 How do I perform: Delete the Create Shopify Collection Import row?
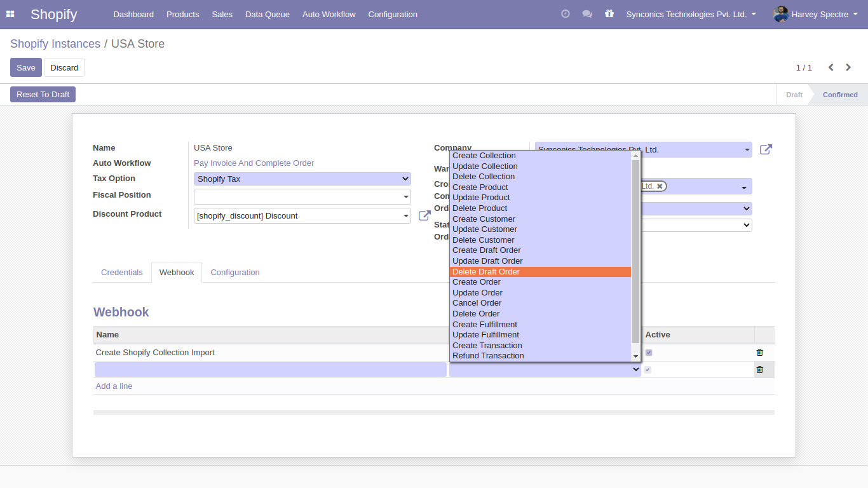(x=759, y=353)
